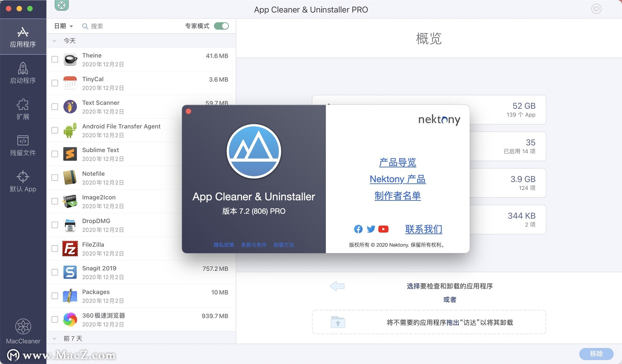Screen dimensions: 622x364
Task: Check the Snagit 2019 checkbox
Action: 55,272
